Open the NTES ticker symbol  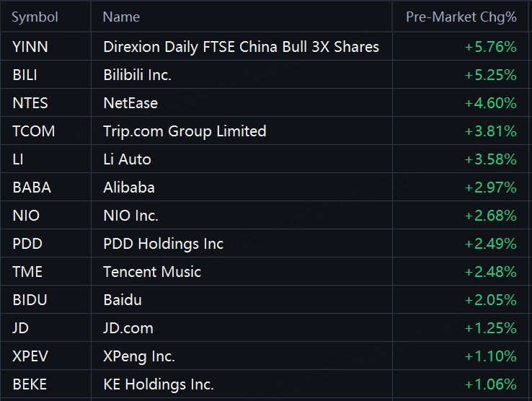click(x=30, y=103)
